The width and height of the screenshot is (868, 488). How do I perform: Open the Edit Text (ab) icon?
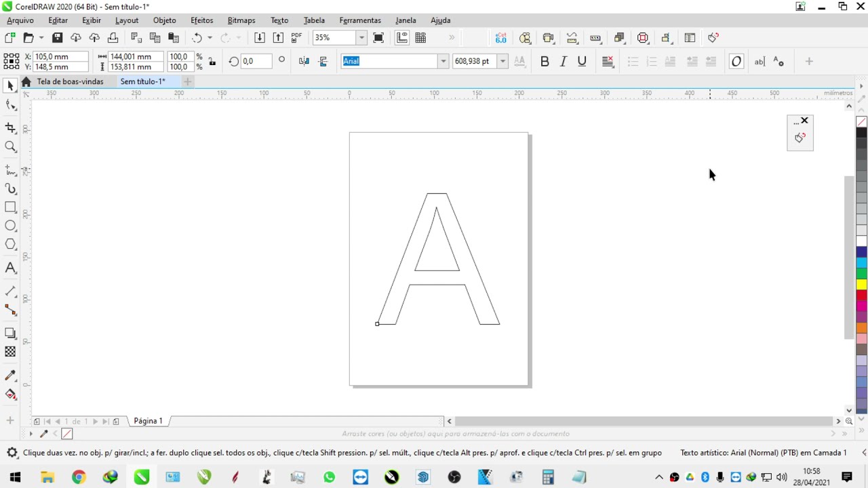pos(759,62)
